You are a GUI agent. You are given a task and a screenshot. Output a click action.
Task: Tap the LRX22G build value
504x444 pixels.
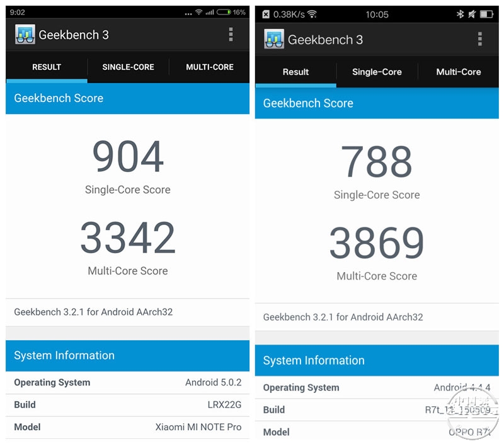[x=224, y=404]
